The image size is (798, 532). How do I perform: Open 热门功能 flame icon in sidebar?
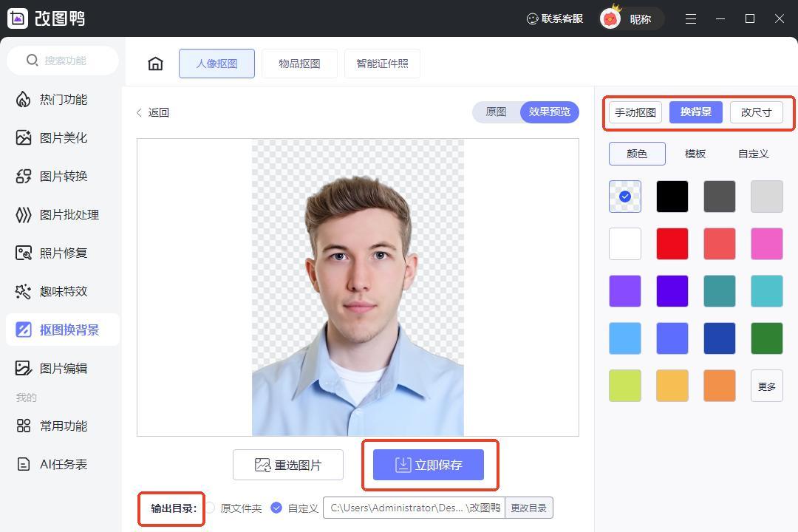pos(24,100)
